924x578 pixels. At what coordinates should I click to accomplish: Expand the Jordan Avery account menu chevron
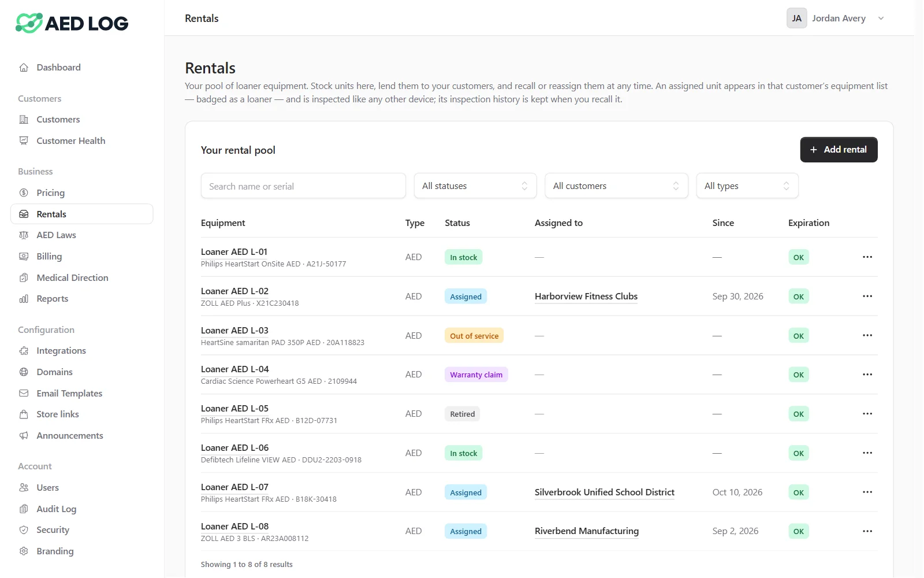coord(881,18)
